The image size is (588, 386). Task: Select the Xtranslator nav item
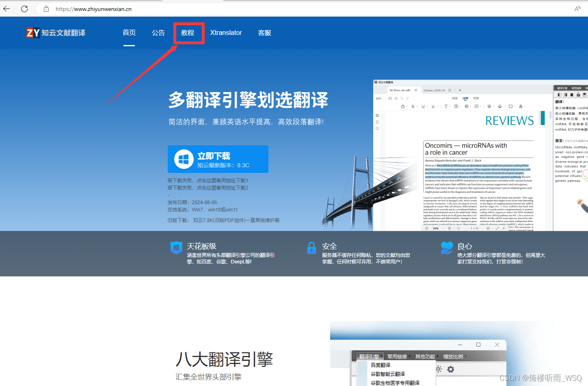coord(226,32)
